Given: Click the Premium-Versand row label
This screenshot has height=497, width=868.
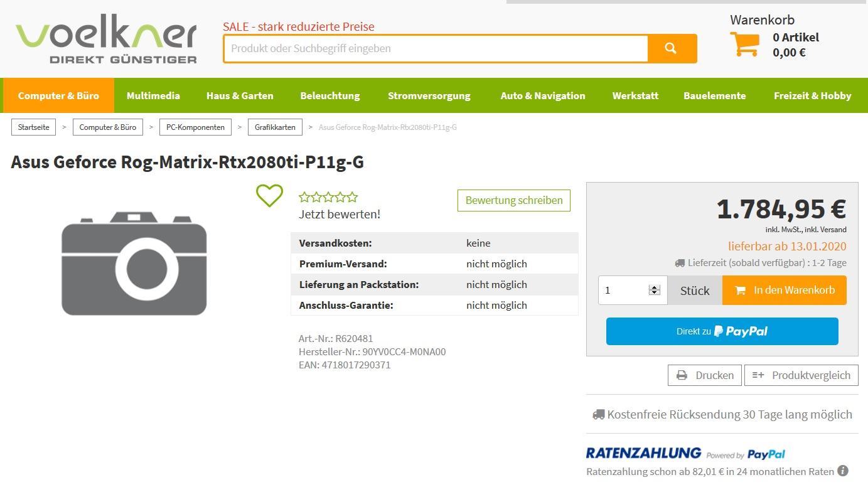Looking at the screenshot, I should pos(343,264).
